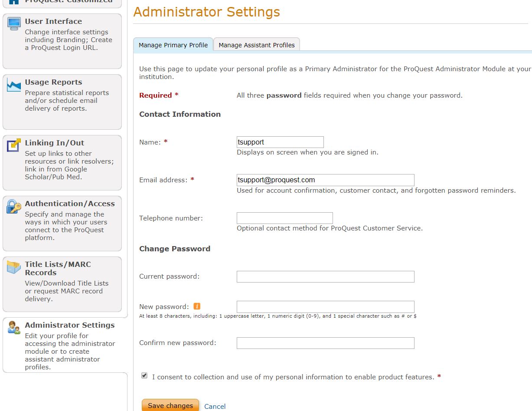Image resolution: width=532 pixels, height=411 pixels.
Task: Click the Cancel link
Action: click(x=215, y=407)
